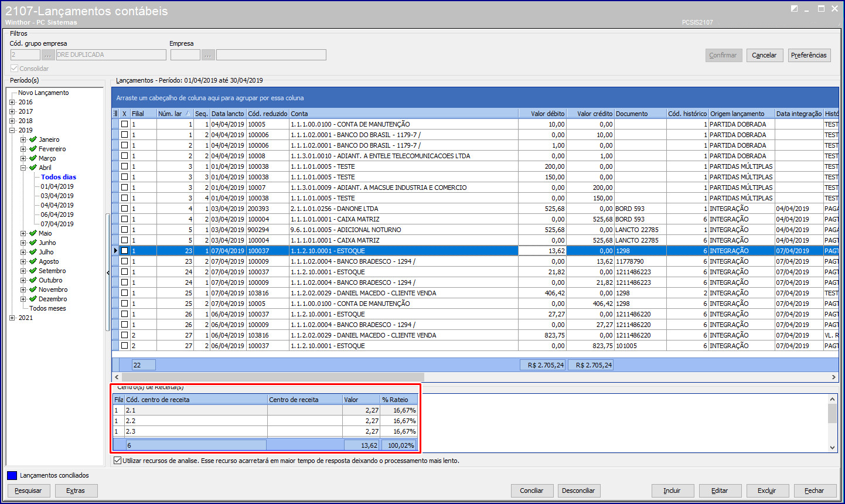The width and height of the screenshot is (845, 504).
Task: Tick checkbox of selected ESTOQUE row 13,62
Action: pos(124,251)
